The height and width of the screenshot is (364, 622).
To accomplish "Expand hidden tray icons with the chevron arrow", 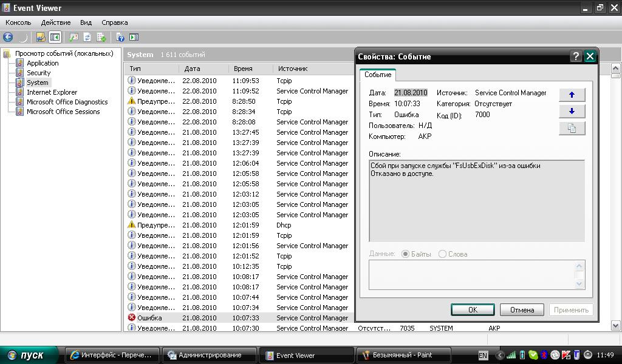I will [500, 356].
